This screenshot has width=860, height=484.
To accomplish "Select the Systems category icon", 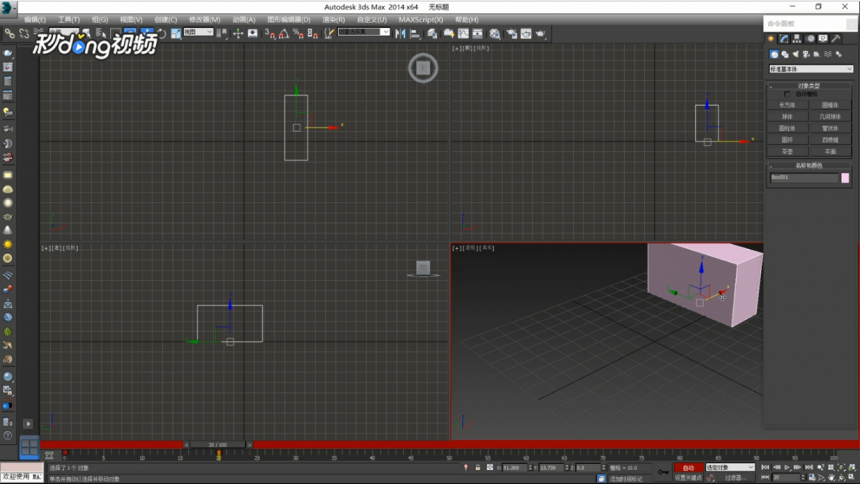I will coord(839,54).
